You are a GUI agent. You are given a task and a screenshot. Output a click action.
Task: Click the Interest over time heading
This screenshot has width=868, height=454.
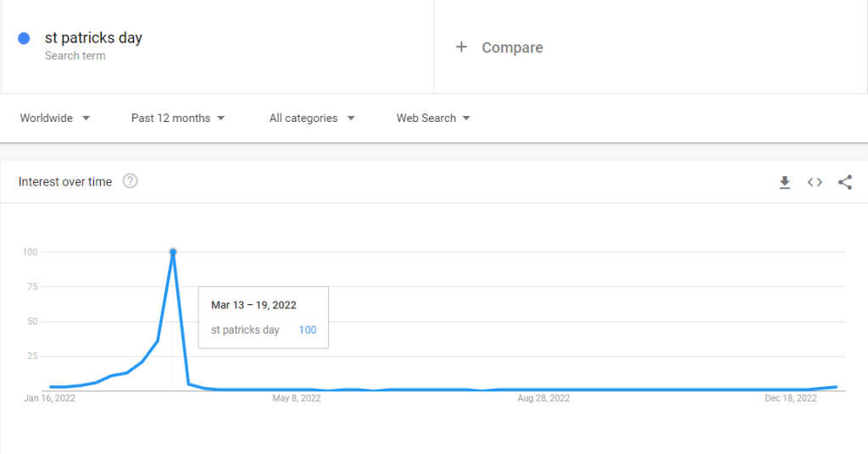(64, 181)
